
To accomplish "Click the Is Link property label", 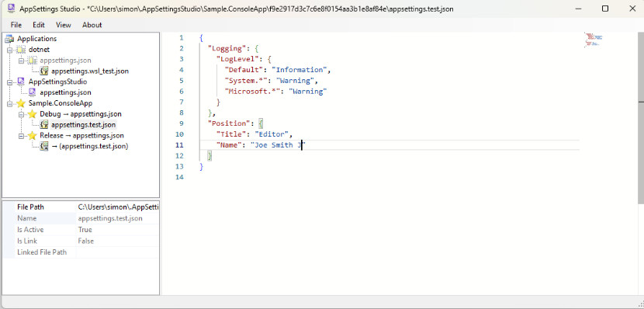I will click(27, 241).
